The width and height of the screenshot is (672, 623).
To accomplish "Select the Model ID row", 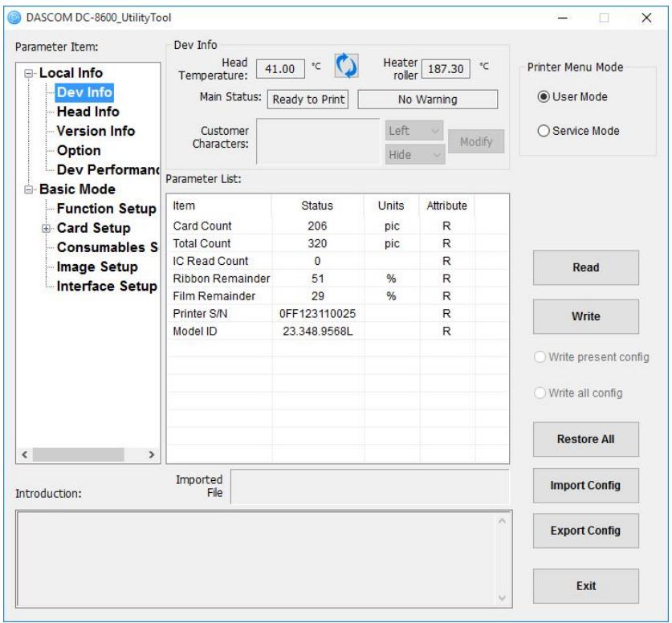I will pos(338,332).
